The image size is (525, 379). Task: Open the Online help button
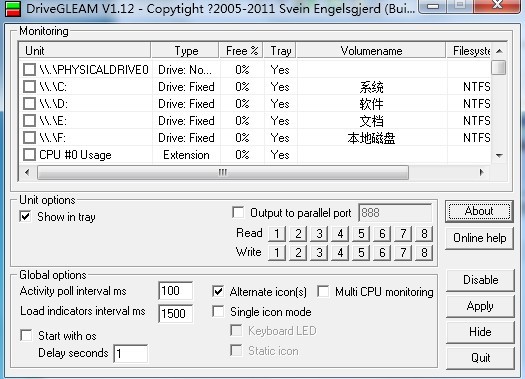(479, 238)
